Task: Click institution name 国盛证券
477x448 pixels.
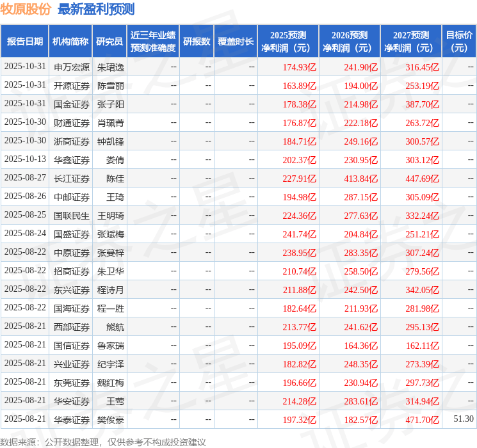Action: pos(72,234)
